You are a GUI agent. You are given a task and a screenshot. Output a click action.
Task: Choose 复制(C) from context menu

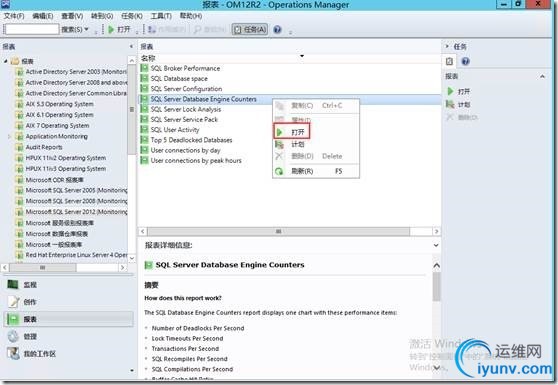pos(316,106)
